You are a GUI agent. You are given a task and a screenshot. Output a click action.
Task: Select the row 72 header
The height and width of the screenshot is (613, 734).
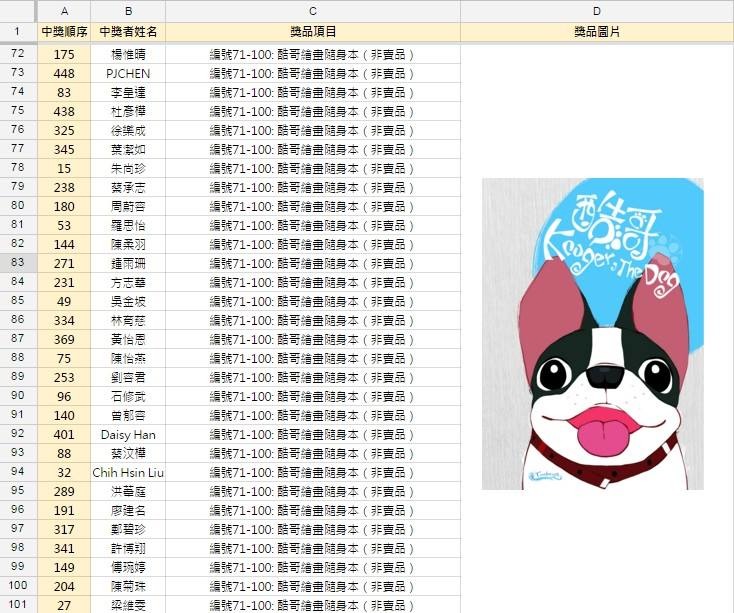pos(17,54)
